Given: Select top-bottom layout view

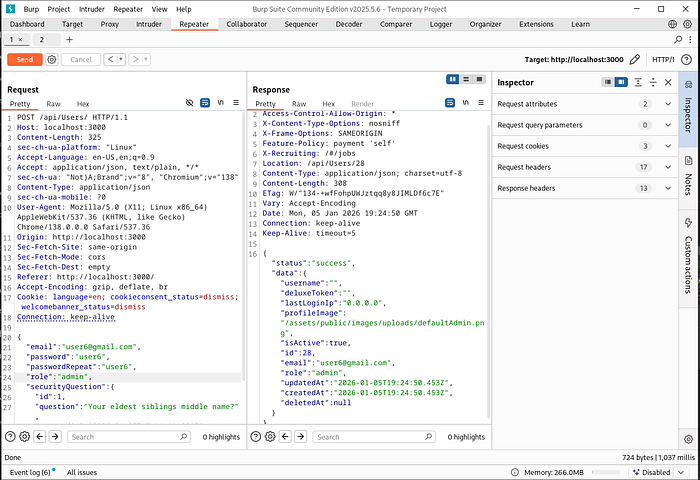Looking at the screenshot, I should (x=466, y=79).
